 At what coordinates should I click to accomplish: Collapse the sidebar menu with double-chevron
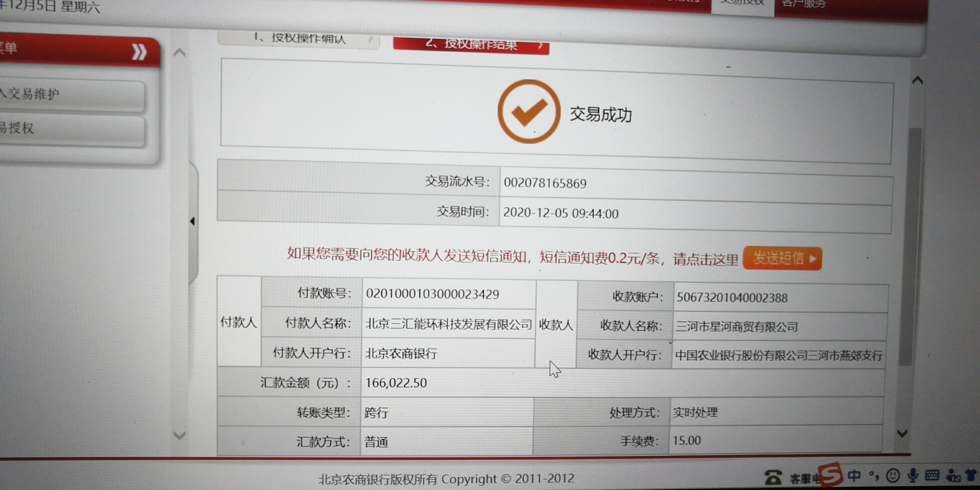click(139, 52)
